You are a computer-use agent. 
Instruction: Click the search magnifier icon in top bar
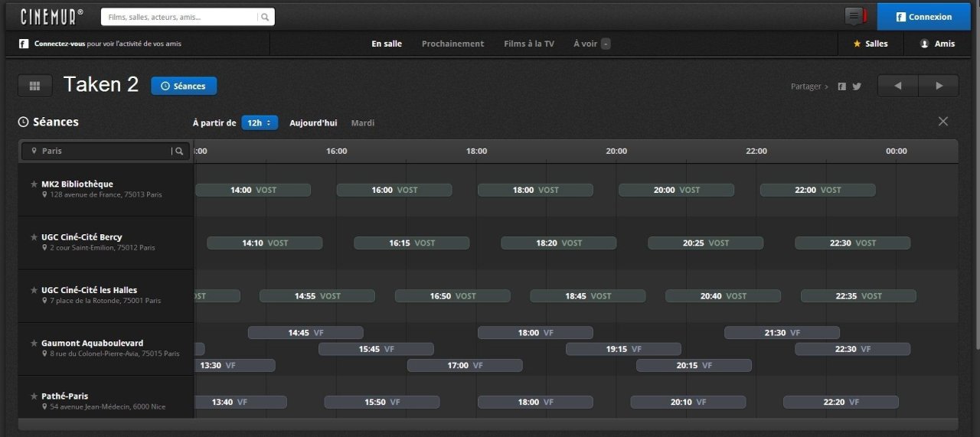(265, 17)
